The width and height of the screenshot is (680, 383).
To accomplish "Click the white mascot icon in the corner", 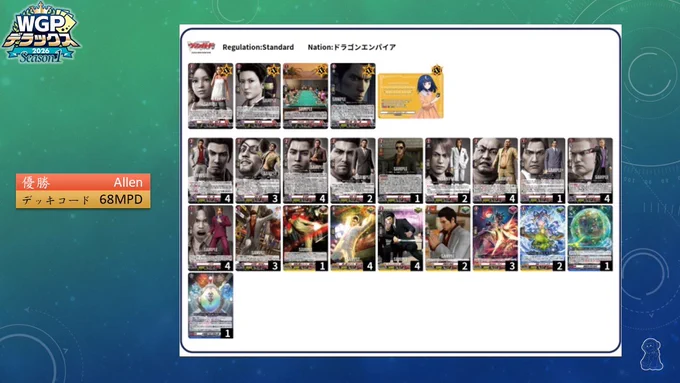I will click(x=652, y=355).
